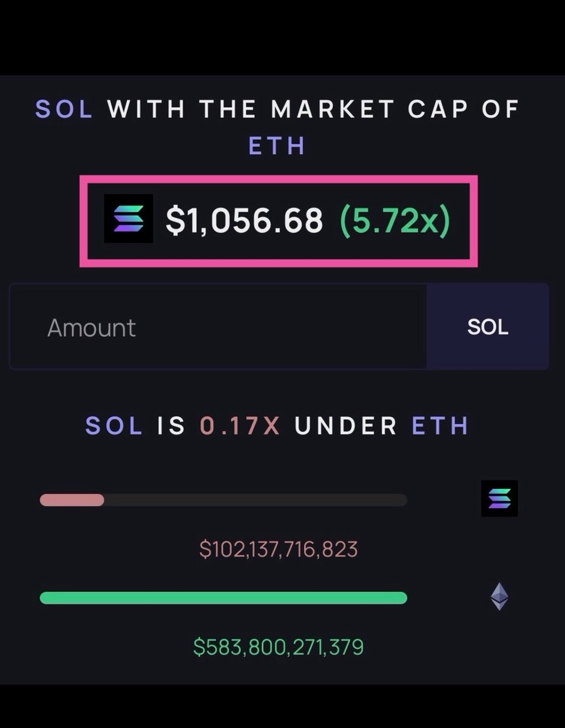Select the ETH token in the top heading

click(x=277, y=146)
